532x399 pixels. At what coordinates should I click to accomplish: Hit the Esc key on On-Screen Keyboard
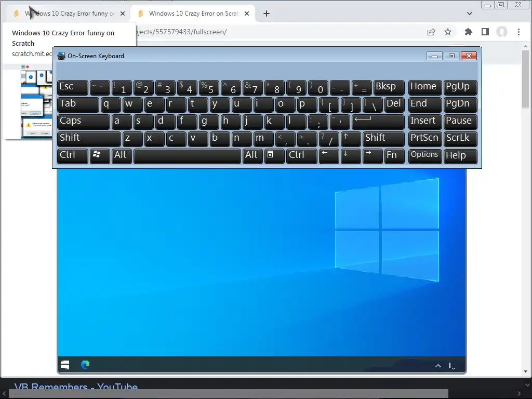pyautogui.click(x=73, y=87)
